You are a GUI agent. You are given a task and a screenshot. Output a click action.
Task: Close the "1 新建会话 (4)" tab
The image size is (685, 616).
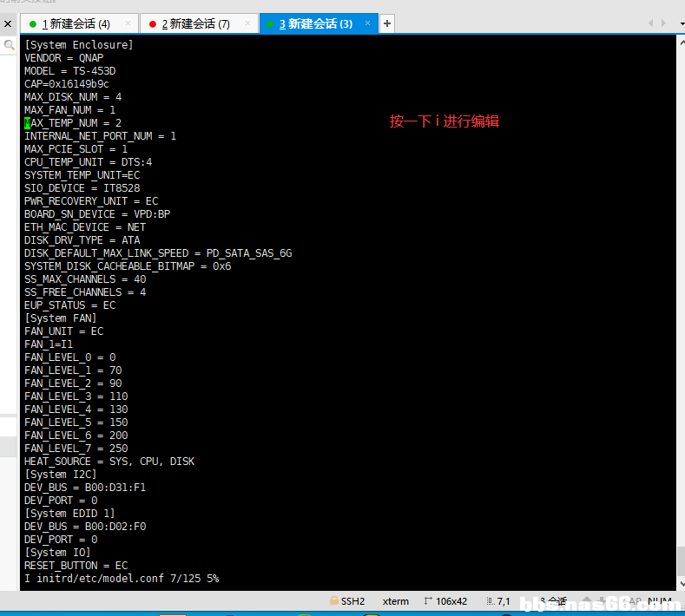tap(129, 23)
